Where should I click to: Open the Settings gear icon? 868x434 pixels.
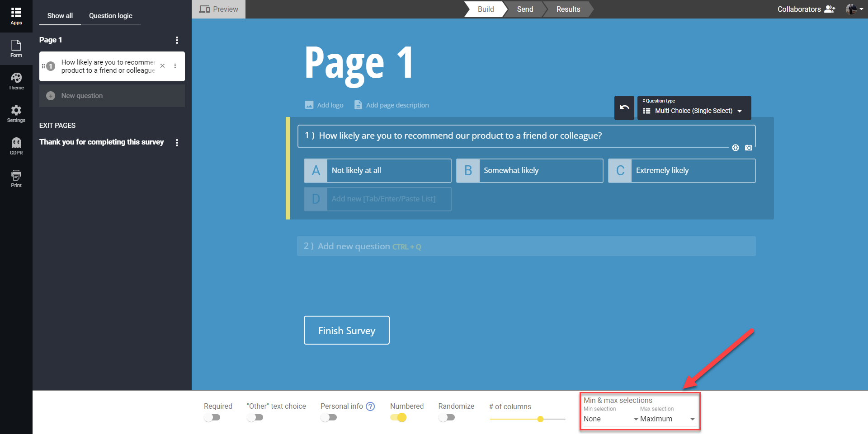pos(16,110)
